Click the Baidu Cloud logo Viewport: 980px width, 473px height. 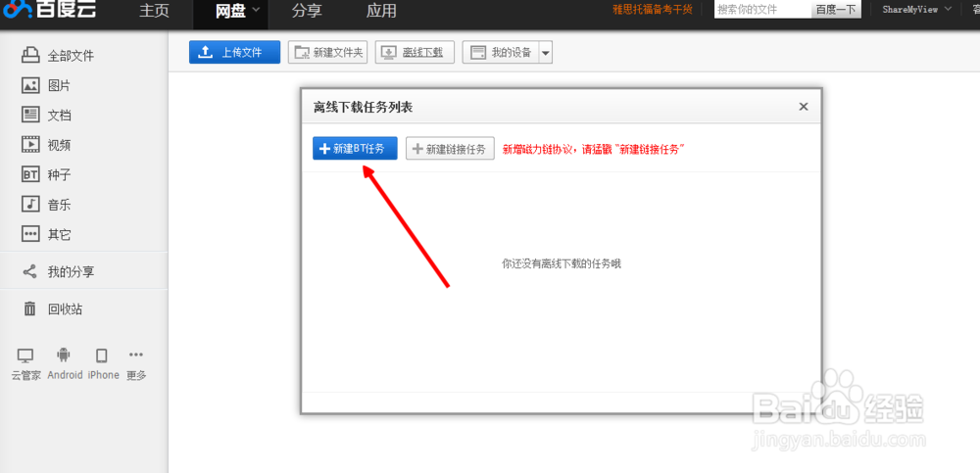pos(49,10)
